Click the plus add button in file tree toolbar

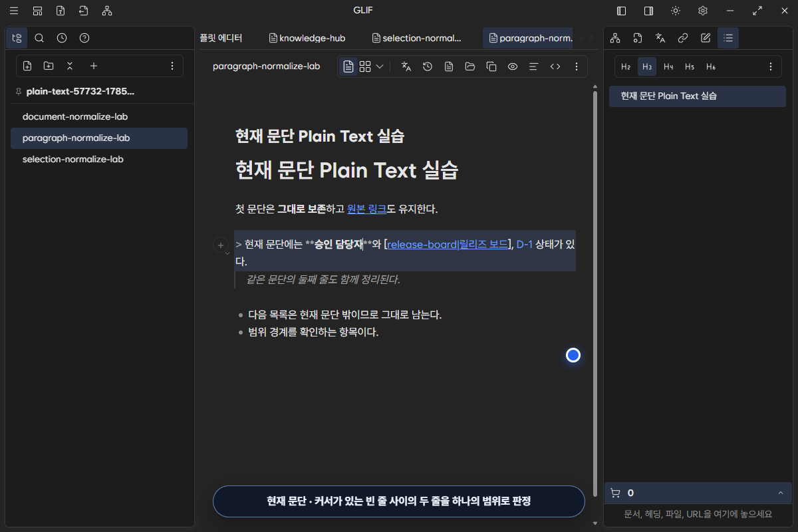click(94, 66)
